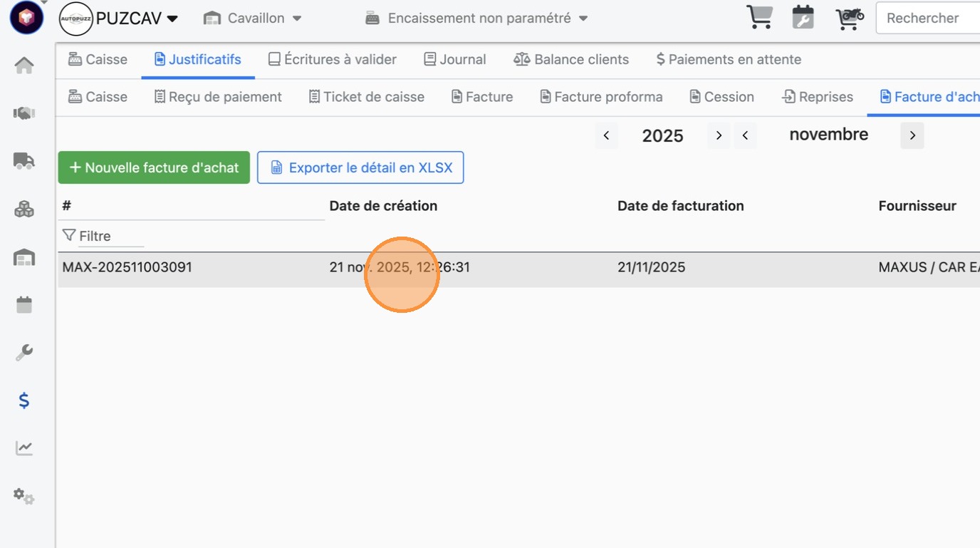Click the handshake icon in sidebar
The height and width of the screenshot is (548, 980).
coord(24,113)
